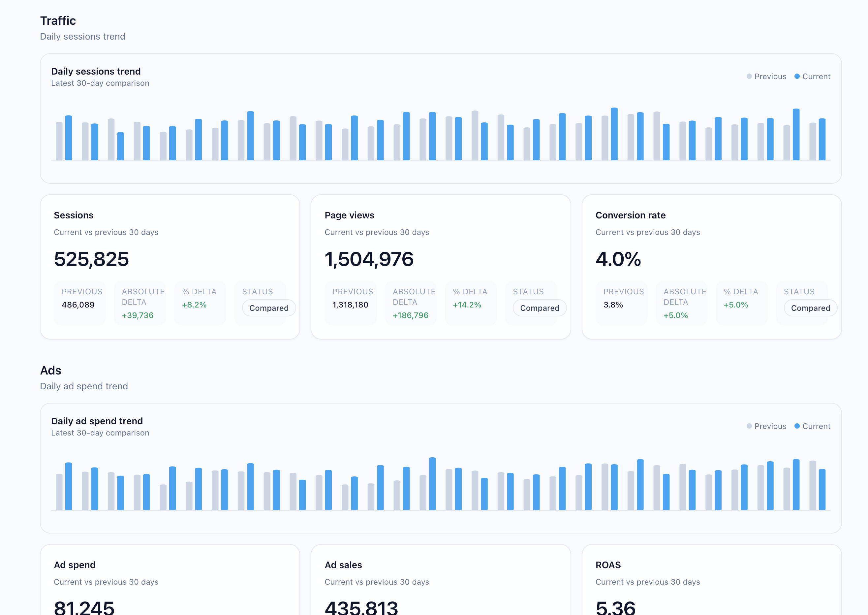868x615 pixels.
Task: Select the Traffic section heading
Action: (x=58, y=20)
